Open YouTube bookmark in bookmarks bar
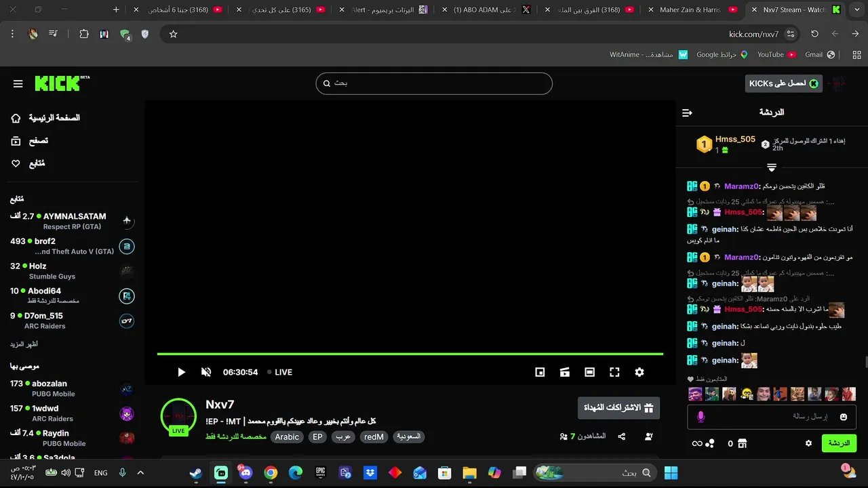This screenshot has height=488, width=868. coord(776,55)
